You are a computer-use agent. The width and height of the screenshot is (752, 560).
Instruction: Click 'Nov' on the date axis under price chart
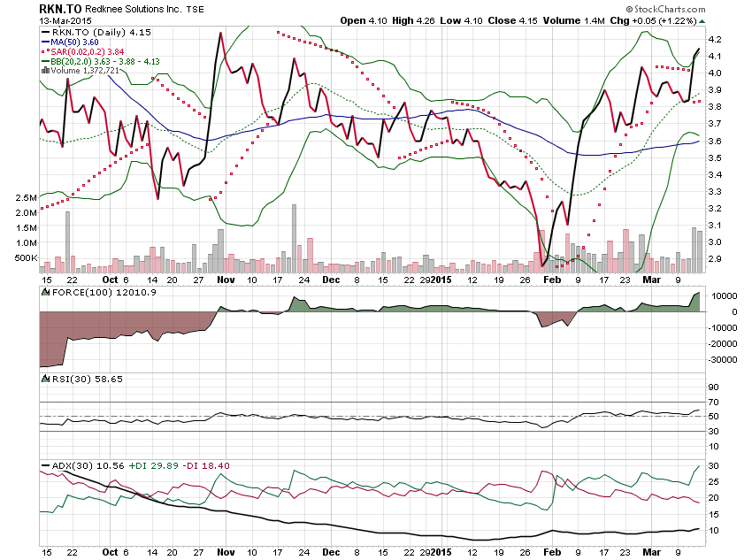coord(226,280)
